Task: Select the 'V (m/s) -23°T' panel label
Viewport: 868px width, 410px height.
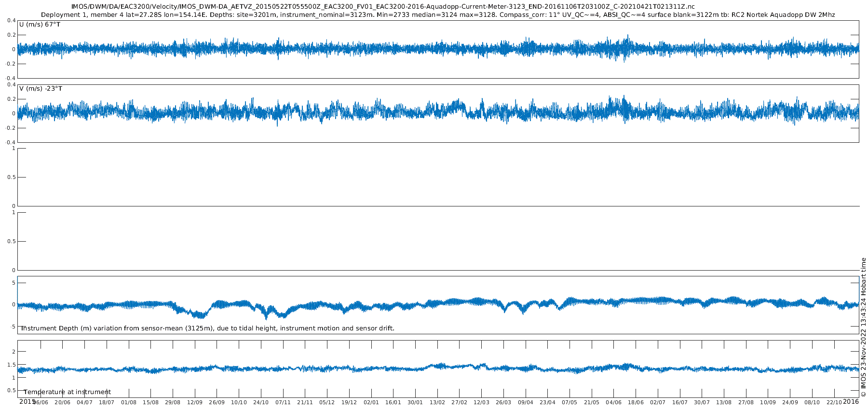Action: [x=41, y=89]
